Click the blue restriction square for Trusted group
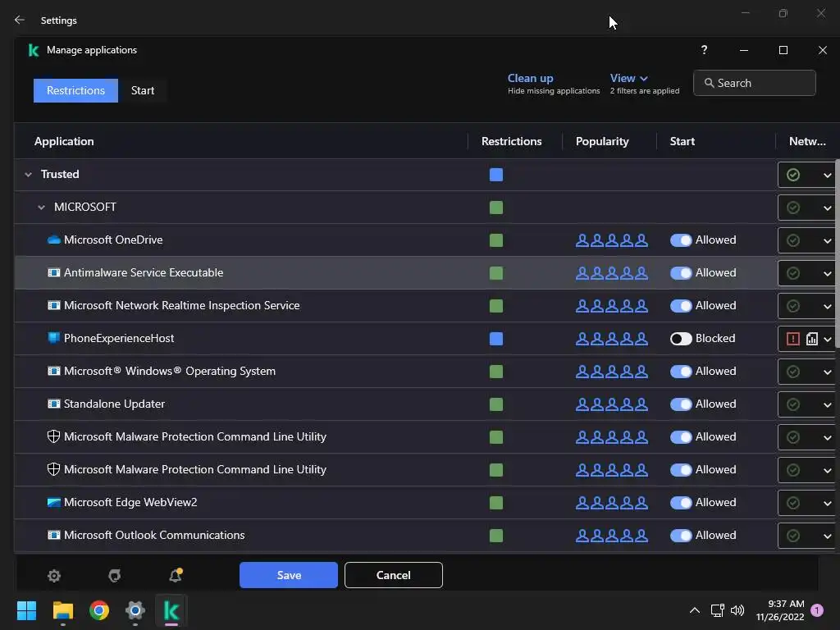 496,175
